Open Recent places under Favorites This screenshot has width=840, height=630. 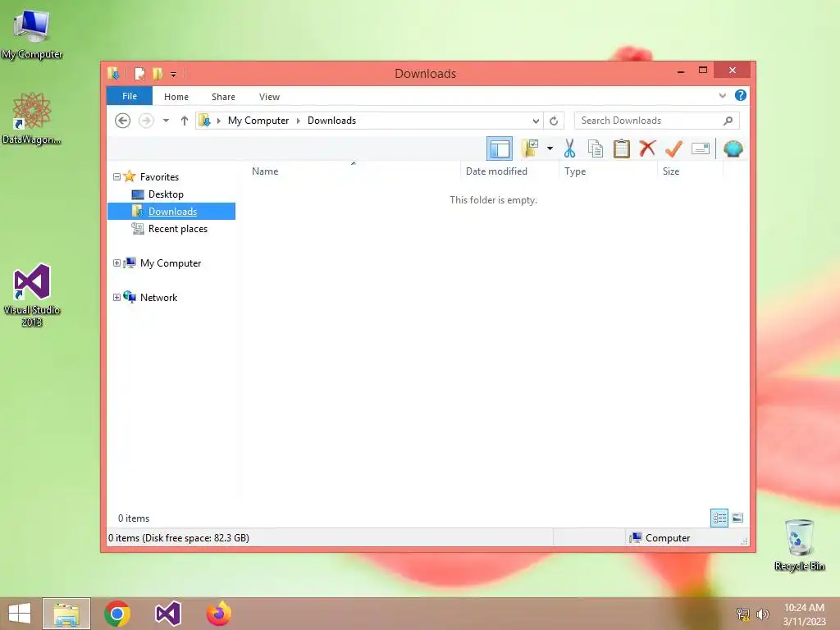[x=178, y=229]
